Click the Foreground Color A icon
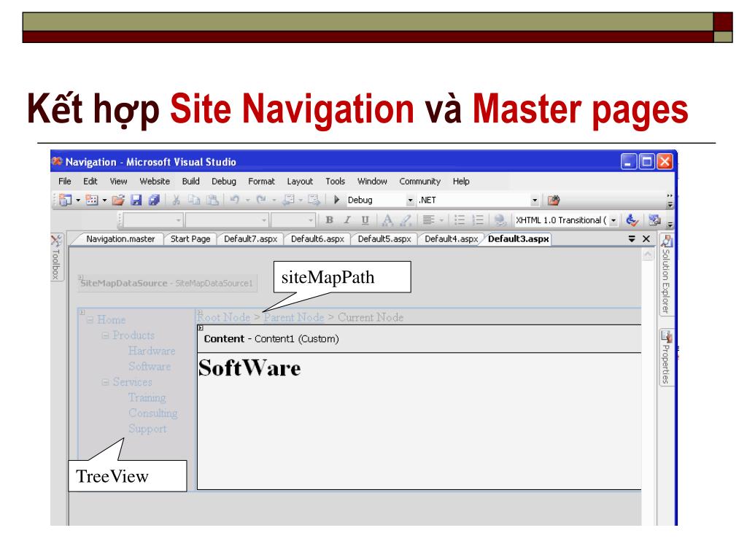This screenshot has width=747, height=560. point(387,220)
